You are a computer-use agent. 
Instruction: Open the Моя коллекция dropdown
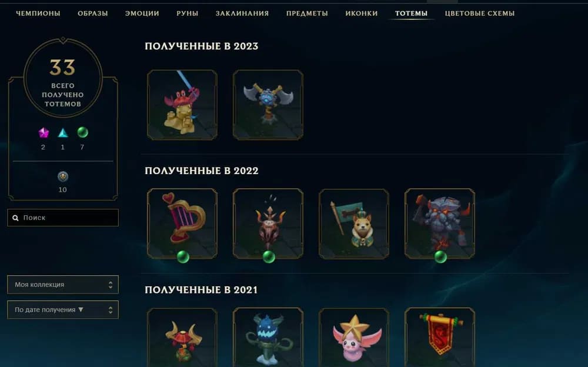[63, 285]
